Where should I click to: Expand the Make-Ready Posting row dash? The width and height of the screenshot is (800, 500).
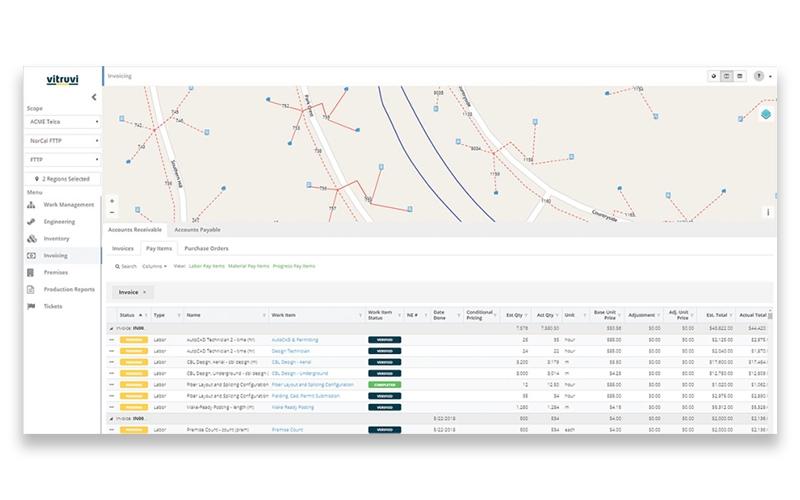click(112, 407)
